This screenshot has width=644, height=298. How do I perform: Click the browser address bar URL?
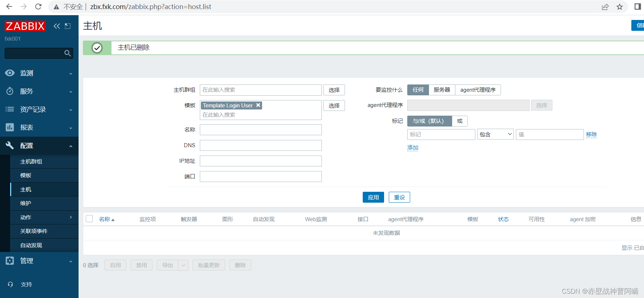pos(151,7)
